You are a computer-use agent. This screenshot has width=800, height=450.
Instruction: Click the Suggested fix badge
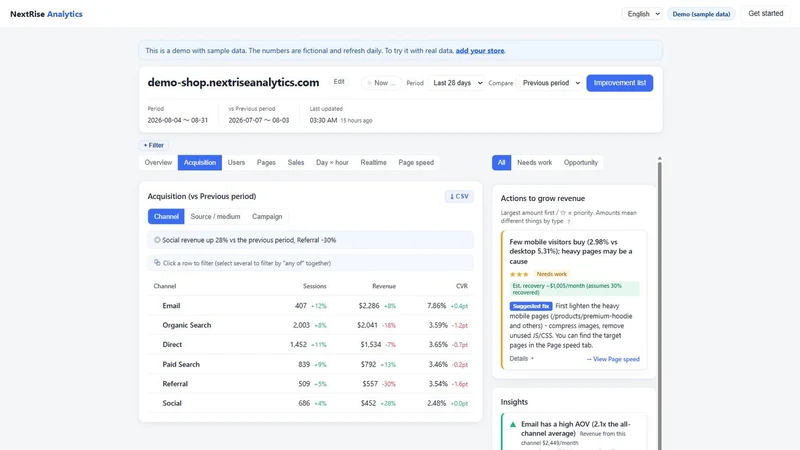(x=531, y=306)
